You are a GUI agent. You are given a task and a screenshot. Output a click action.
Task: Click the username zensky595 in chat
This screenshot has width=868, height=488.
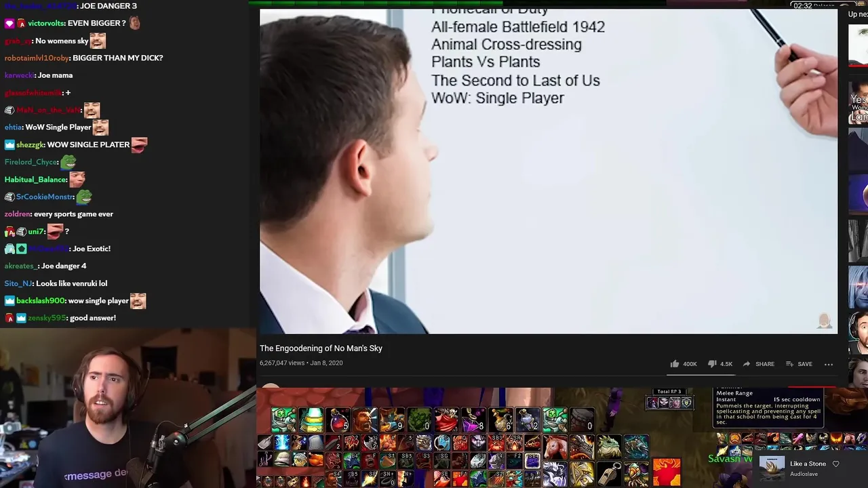pyautogui.click(x=47, y=318)
